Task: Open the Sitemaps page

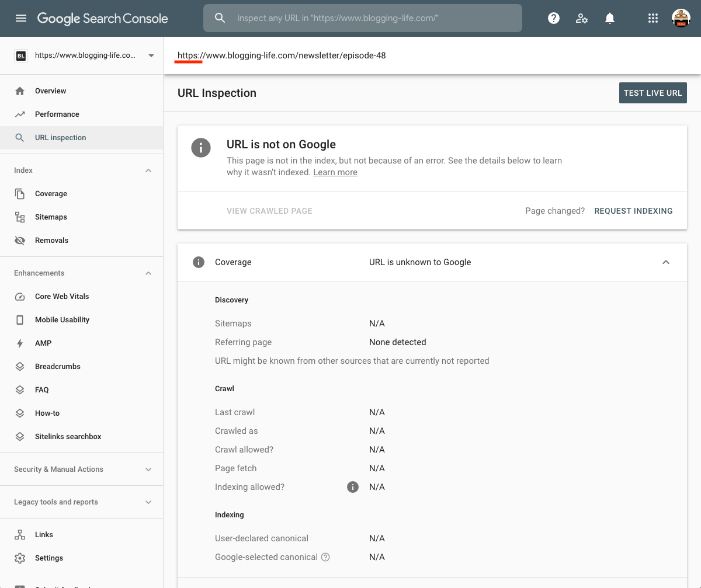Action: pyautogui.click(x=51, y=217)
